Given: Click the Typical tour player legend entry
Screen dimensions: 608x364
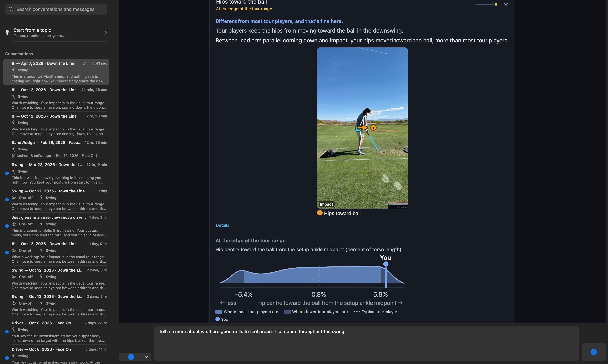Looking at the screenshot, I should pos(375,312).
